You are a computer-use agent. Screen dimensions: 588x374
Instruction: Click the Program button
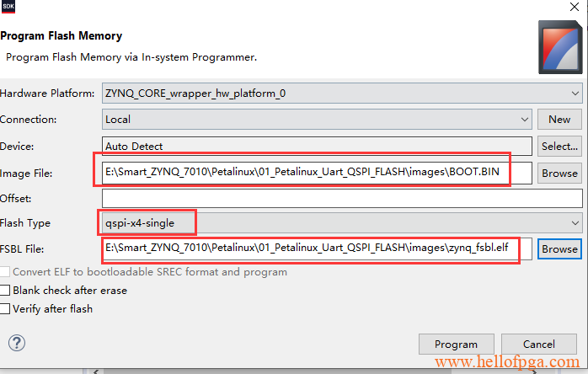pos(456,344)
